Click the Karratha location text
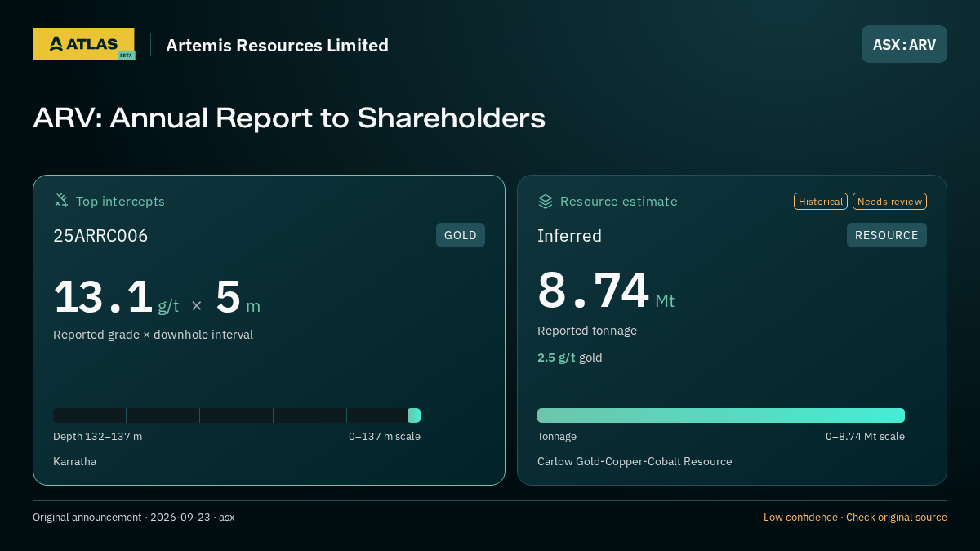This screenshot has width=980, height=551. tap(74, 462)
